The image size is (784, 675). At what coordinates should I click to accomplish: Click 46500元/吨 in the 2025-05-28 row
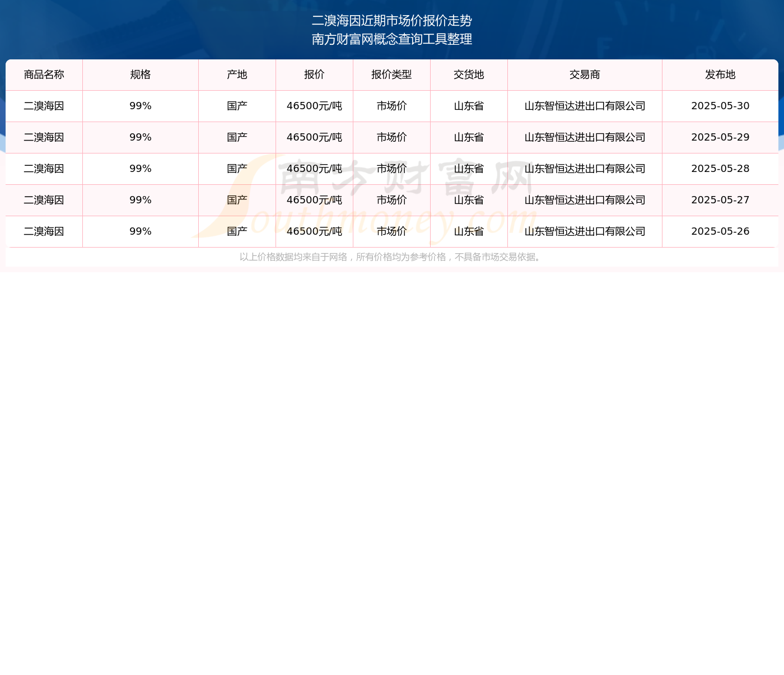point(314,169)
